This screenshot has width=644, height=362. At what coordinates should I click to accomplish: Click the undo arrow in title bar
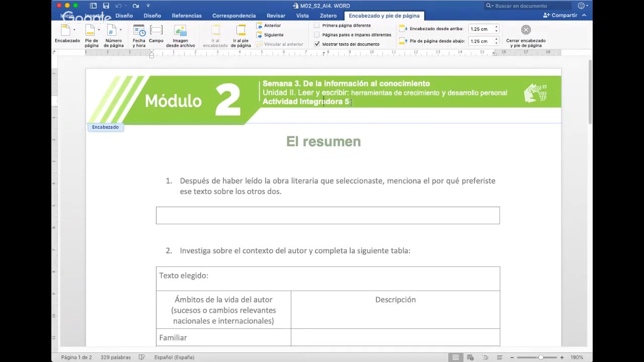tap(119, 6)
